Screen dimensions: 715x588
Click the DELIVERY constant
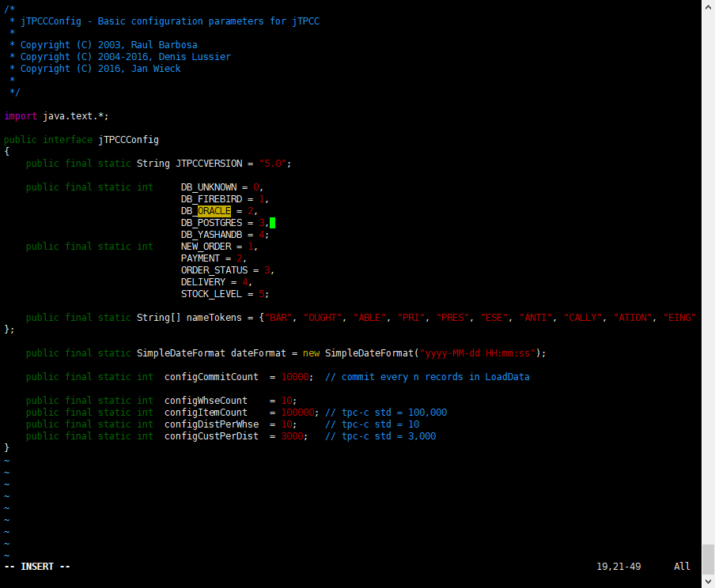tap(203, 282)
